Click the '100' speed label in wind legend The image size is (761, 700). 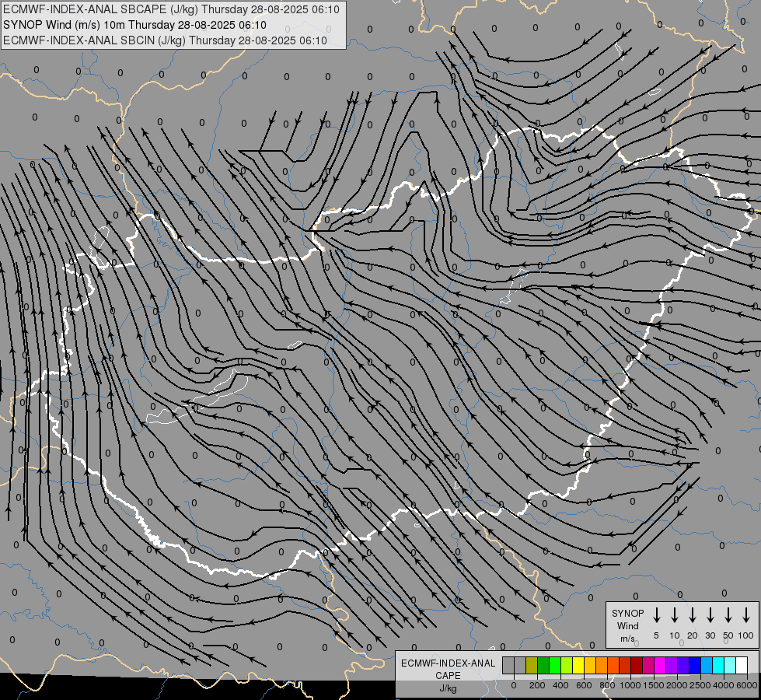point(746,635)
